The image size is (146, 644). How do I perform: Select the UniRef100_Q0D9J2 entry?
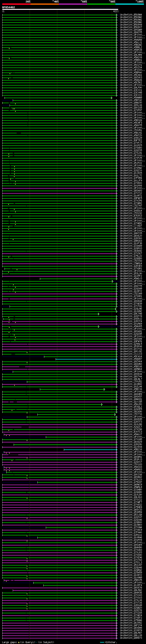pyautogui.click(x=131, y=319)
